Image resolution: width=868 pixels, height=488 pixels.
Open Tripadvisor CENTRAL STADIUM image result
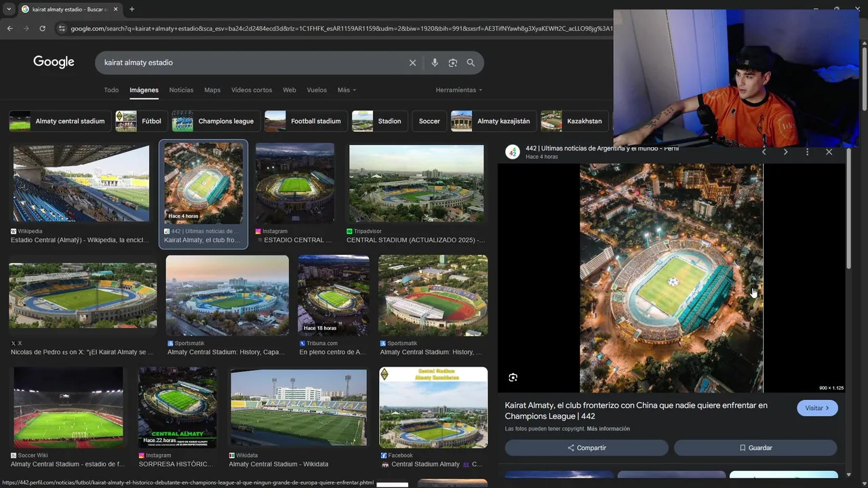416,183
